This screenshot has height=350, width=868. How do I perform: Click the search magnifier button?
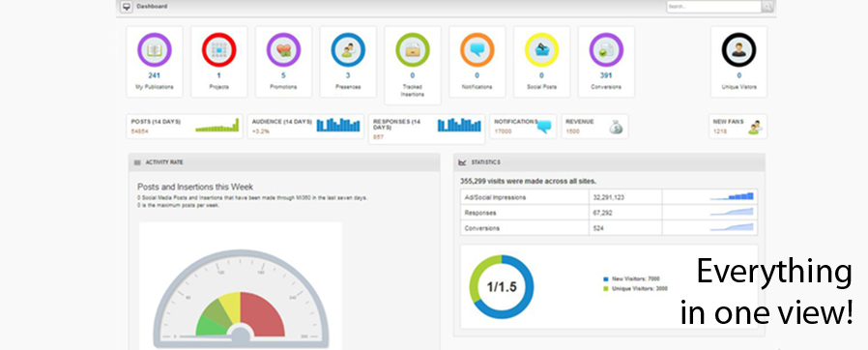coord(767,7)
